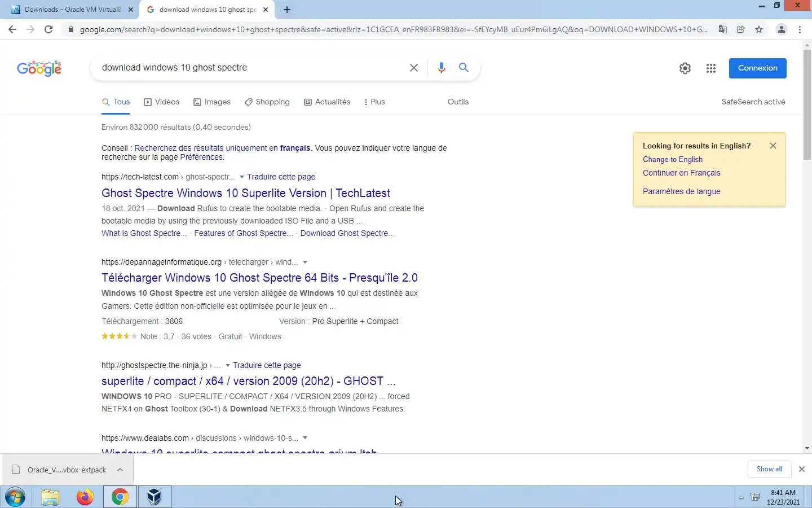Open superlite / compact / x64 GHOST result

[x=248, y=381]
